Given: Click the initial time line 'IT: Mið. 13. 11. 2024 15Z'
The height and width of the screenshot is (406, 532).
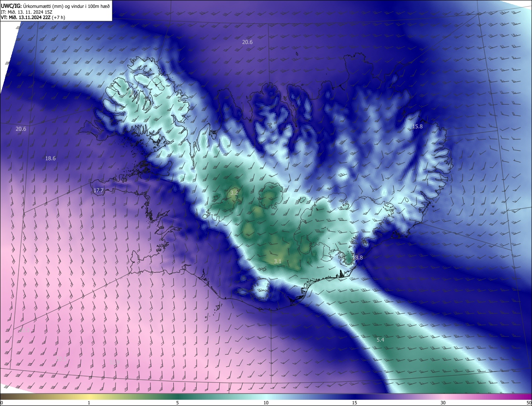Looking at the screenshot, I should point(27,12).
